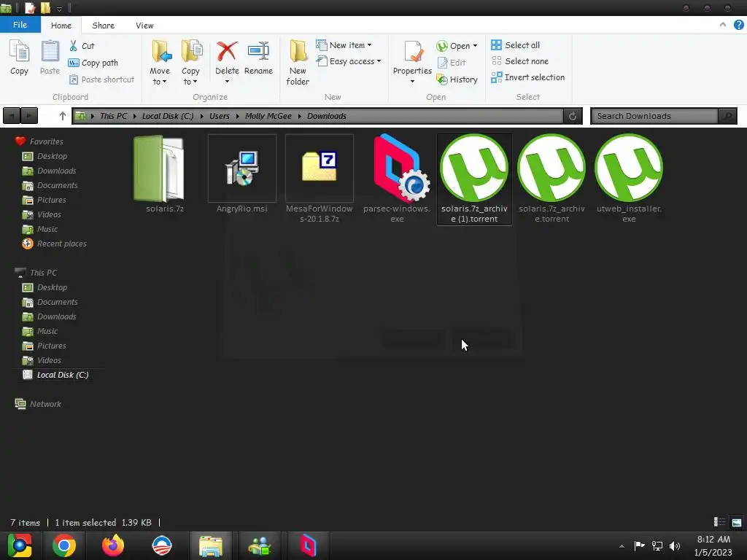Screen dimensions: 747x560
Task: Launch Firefox from the taskbar
Action: tap(113, 545)
